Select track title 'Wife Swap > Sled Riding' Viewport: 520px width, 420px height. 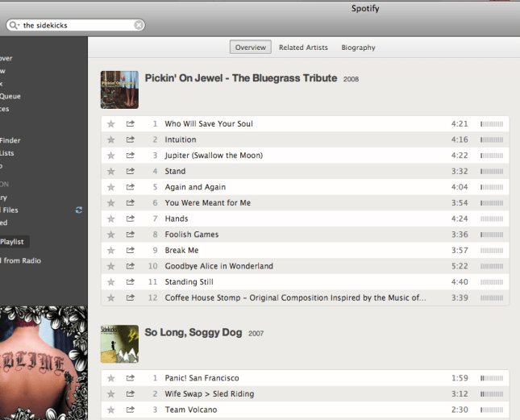pos(210,394)
